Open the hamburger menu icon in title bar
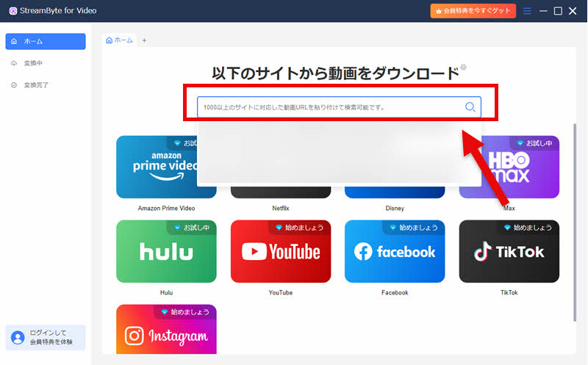This screenshot has height=365, width=588. pyautogui.click(x=527, y=11)
